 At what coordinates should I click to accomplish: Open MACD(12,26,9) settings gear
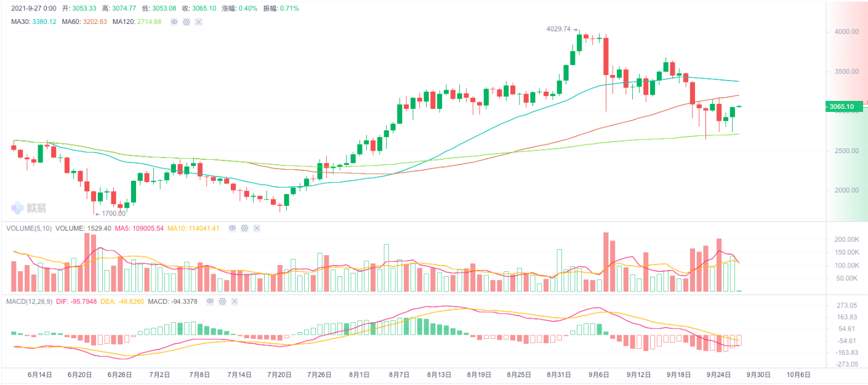[x=223, y=301]
